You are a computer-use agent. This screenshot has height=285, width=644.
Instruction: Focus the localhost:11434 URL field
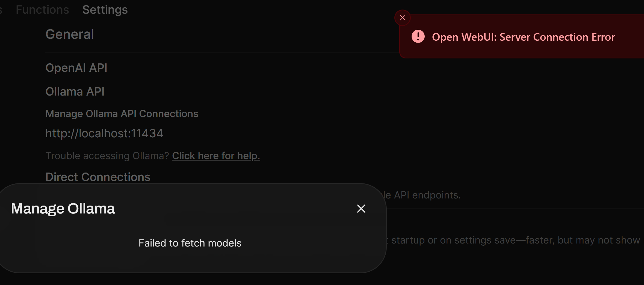[x=104, y=133]
